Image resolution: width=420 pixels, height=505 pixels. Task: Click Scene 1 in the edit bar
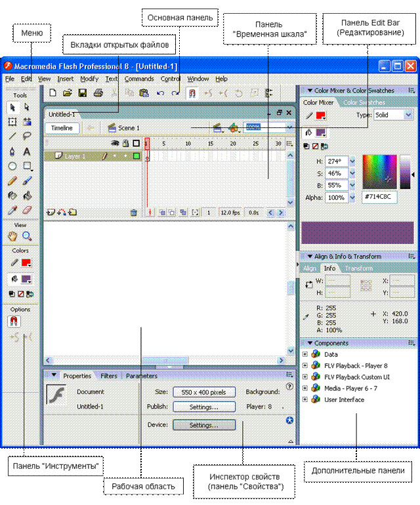pos(124,128)
